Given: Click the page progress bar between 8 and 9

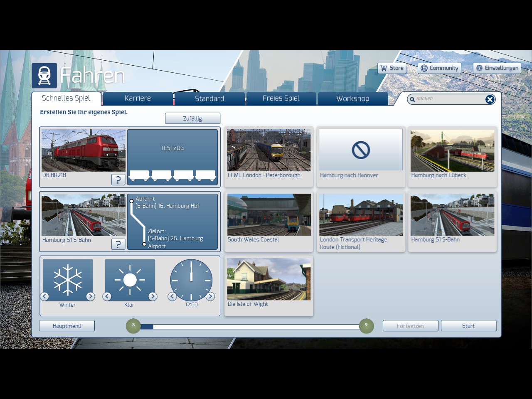Looking at the screenshot, I should click(250, 326).
